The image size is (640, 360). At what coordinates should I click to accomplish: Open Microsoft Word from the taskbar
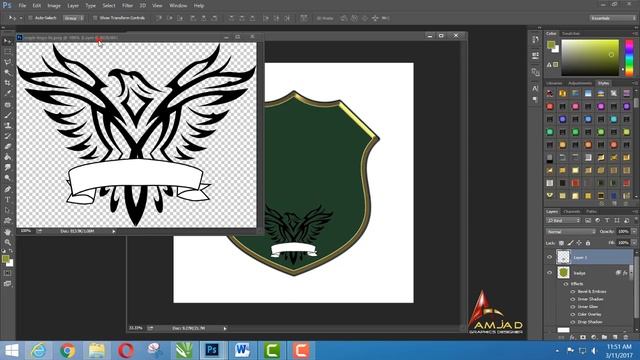242,350
